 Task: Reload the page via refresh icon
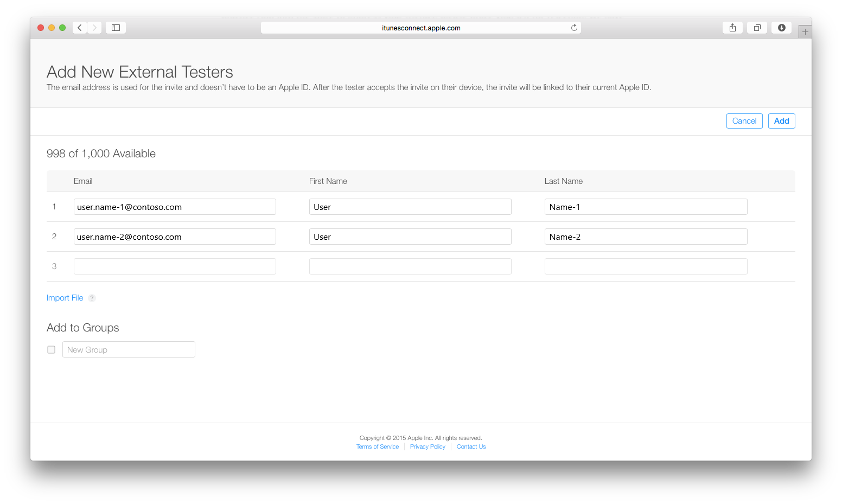coord(574,28)
